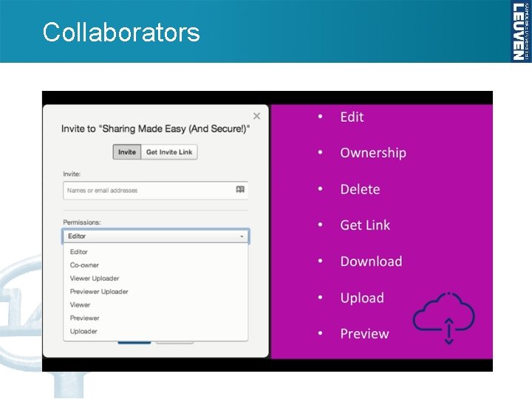Click the 'Permissions:' label
Viewport: 532px width, 399px height.
tap(82, 222)
